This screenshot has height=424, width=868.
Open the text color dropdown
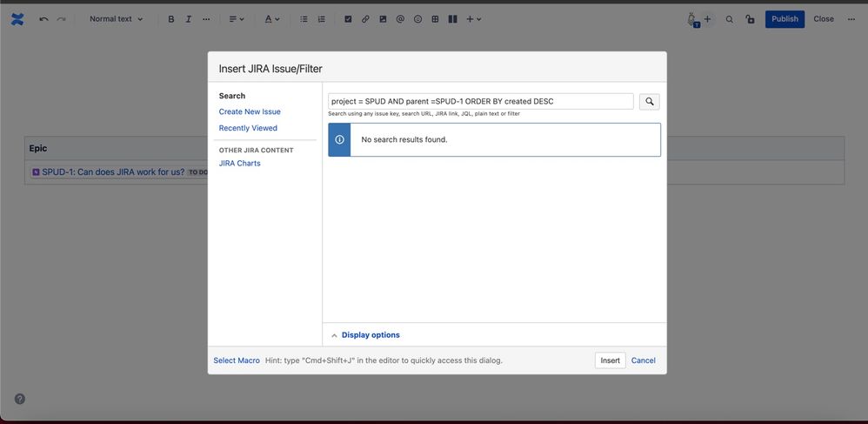click(x=272, y=19)
